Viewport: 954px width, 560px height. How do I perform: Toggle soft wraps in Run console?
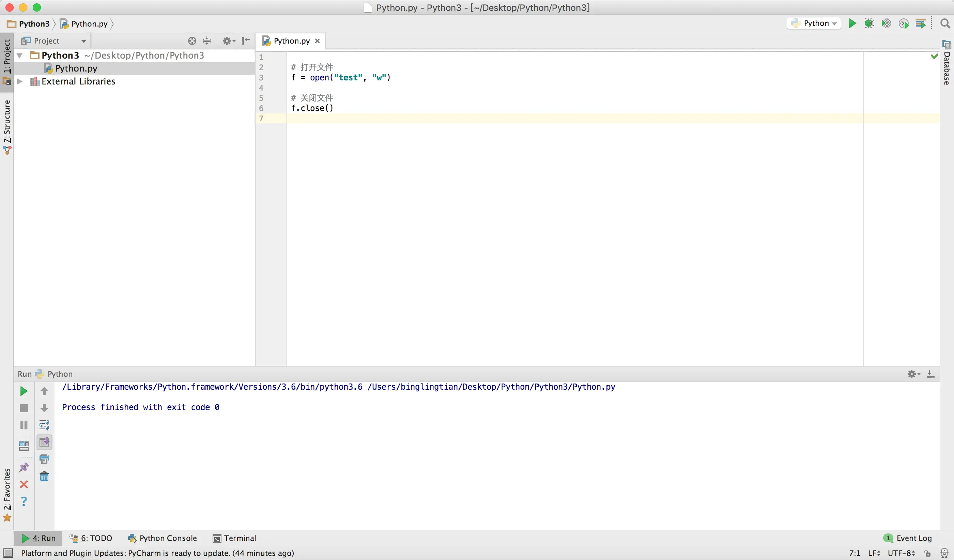pos(44,425)
